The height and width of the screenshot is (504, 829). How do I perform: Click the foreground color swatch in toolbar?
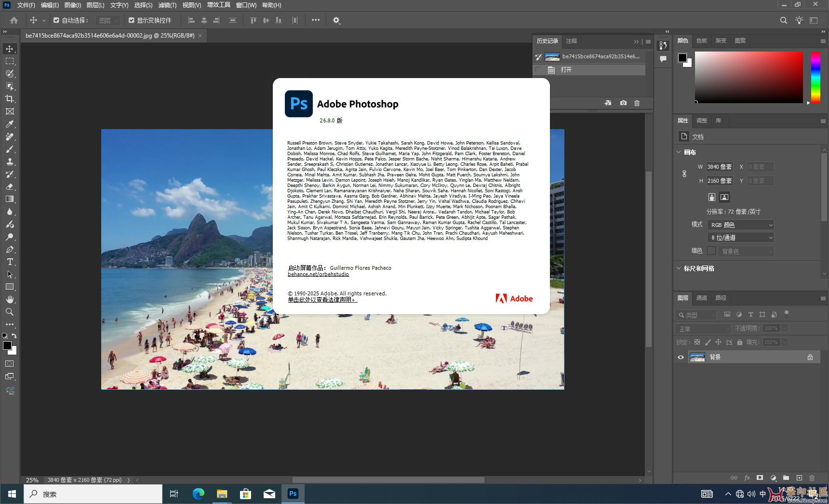click(7, 345)
